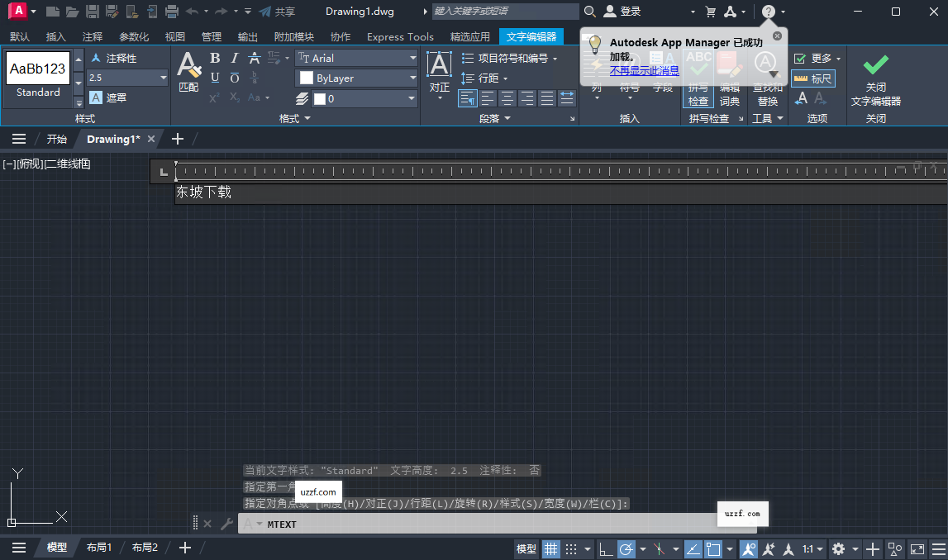The height and width of the screenshot is (560, 948).
Task: Open the 对正 justification tool
Action: (439, 73)
